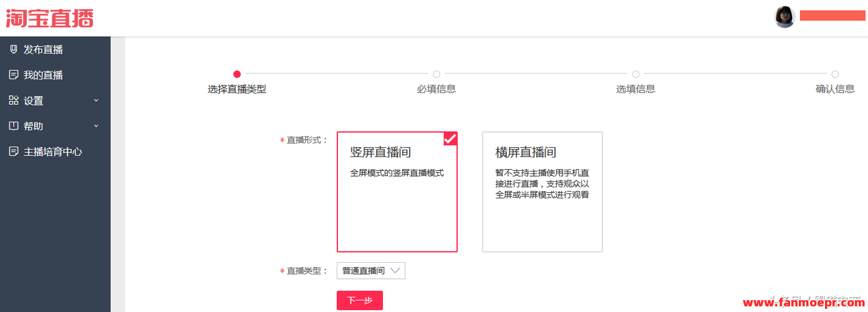Click the 选择直播类型 step dot

[237, 74]
